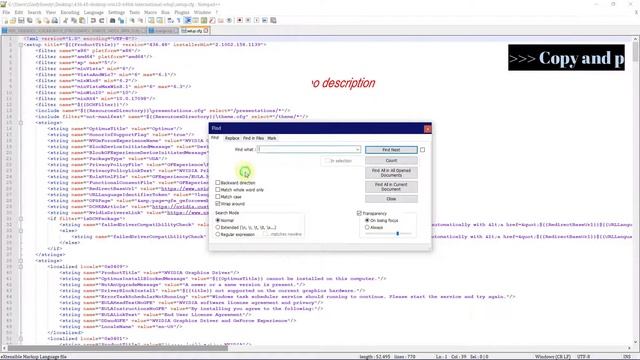Select the Regular expression search mode

click(x=218, y=234)
